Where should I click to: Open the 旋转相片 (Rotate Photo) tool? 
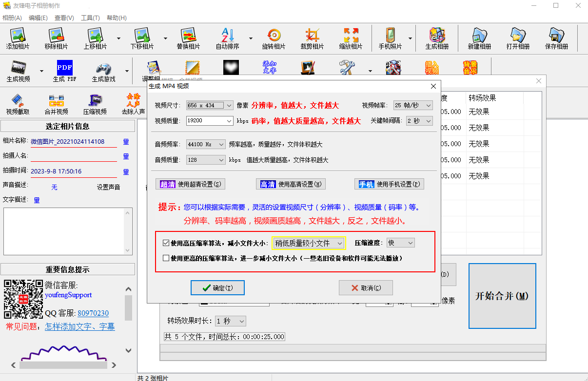point(273,38)
